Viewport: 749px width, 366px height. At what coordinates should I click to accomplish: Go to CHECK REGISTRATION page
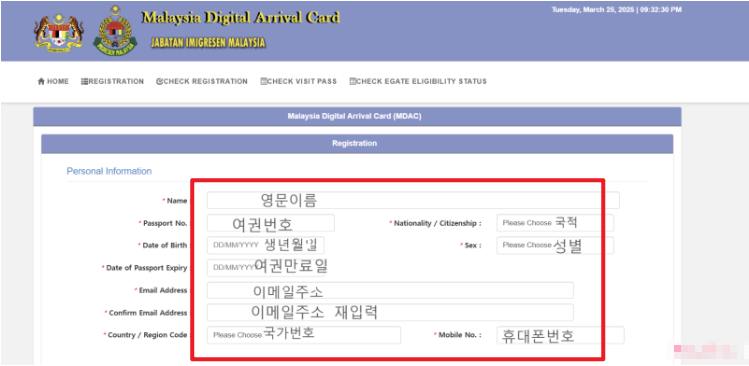point(202,81)
